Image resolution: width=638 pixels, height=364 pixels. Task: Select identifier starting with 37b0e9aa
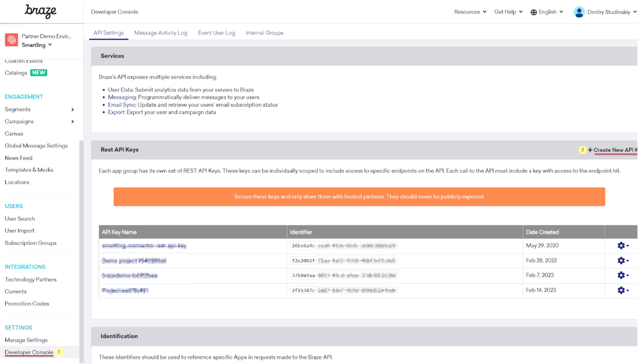click(x=344, y=275)
